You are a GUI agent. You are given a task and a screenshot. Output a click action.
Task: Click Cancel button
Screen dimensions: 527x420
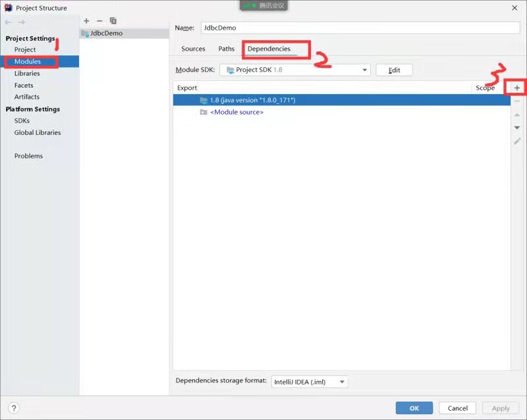click(x=457, y=408)
